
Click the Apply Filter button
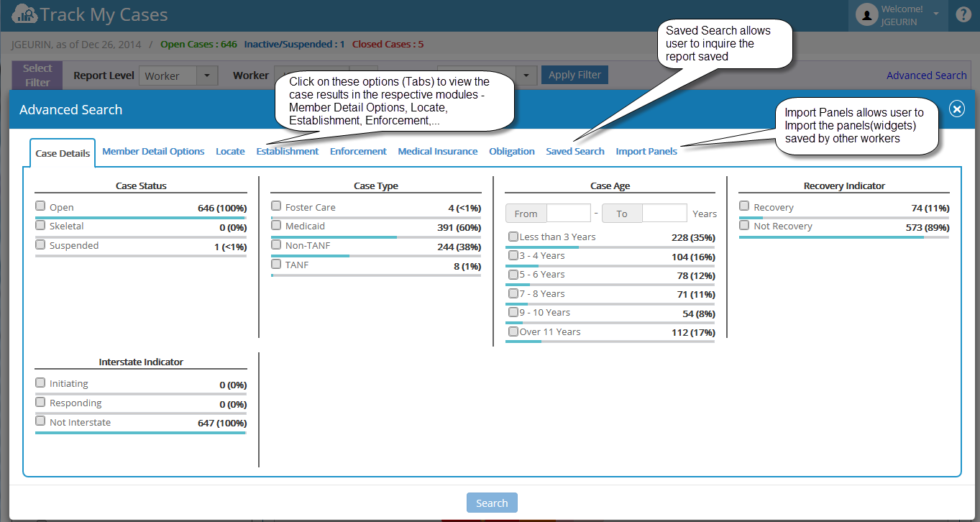pos(574,75)
